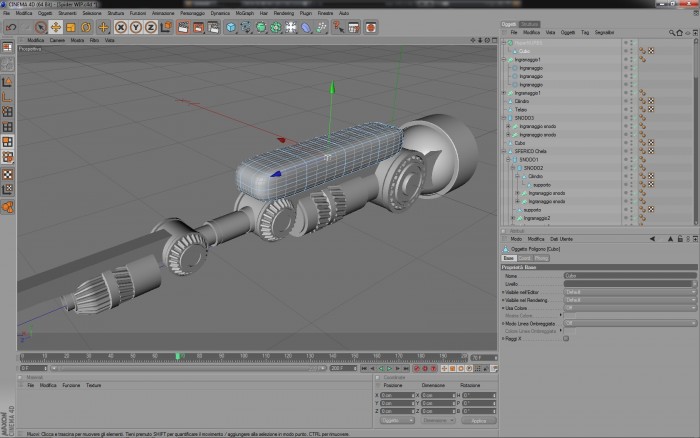Open the green HyperNURBS object icon
700x438 pixels.
click(261, 28)
